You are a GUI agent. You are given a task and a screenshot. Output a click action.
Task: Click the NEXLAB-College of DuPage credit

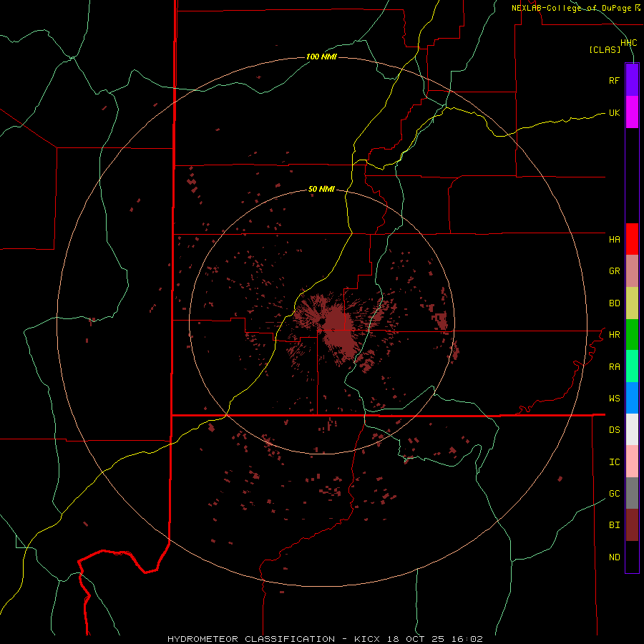pyautogui.click(x=575, y=8)
